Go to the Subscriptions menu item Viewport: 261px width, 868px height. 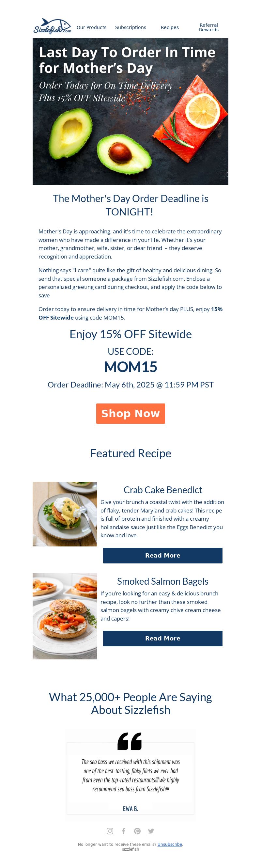(131, 28)
